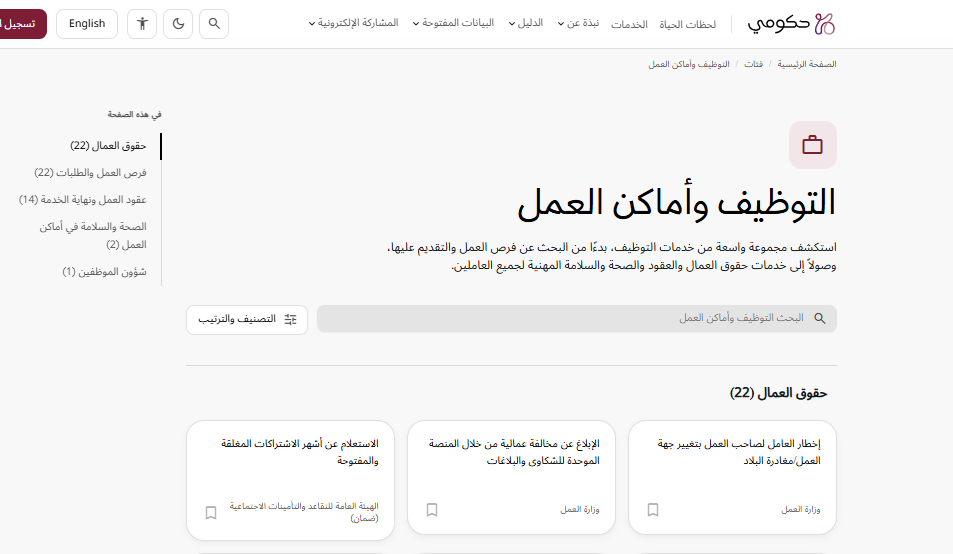Expand نبذة عن dropdown
Screen dimensions: 953x554
point(579,23)
